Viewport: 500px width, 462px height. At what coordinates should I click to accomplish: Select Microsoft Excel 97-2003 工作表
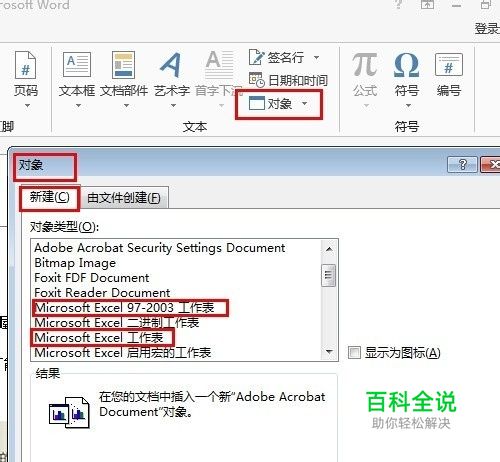point(124,308)
